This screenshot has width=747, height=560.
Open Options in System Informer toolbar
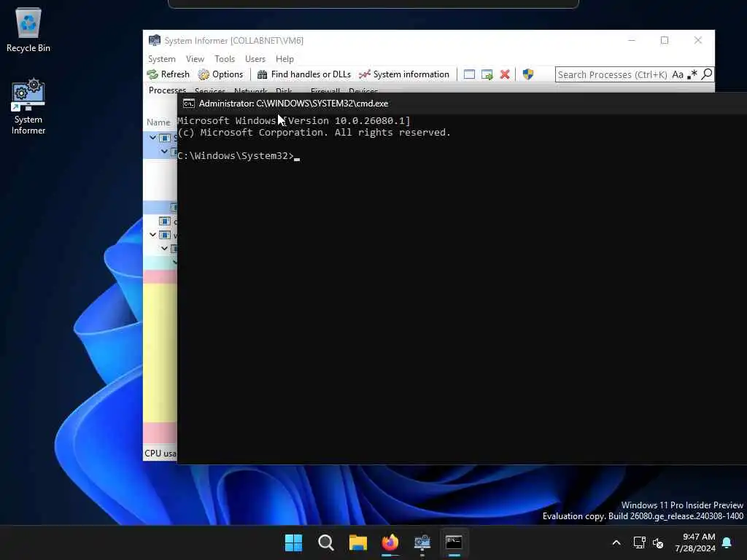220,74
